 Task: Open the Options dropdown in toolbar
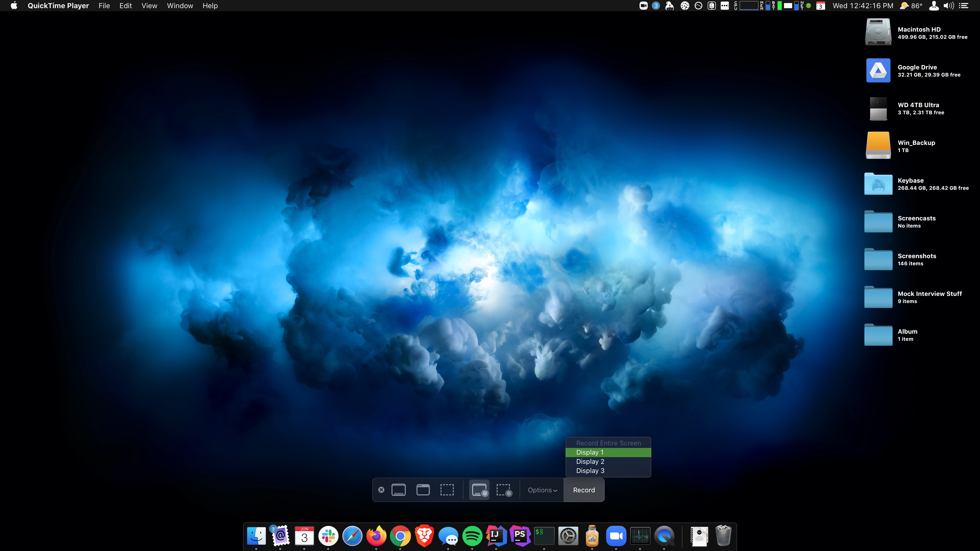tap(542, 490)
